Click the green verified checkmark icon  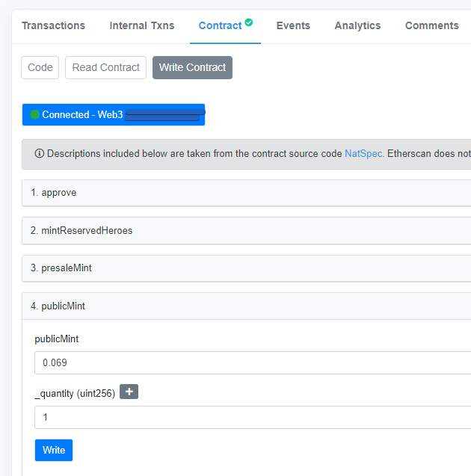(x=249, y=22)
